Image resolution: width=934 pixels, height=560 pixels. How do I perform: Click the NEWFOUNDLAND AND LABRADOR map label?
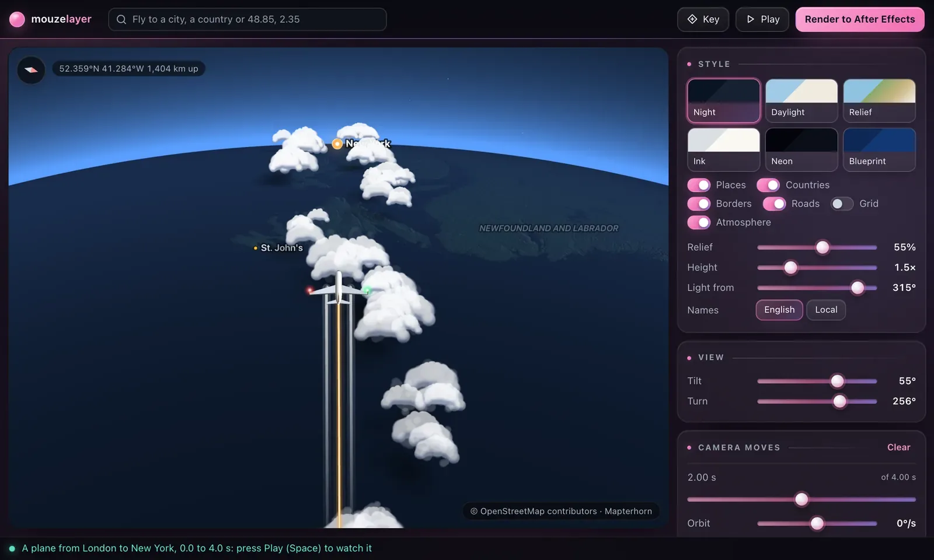549,228
